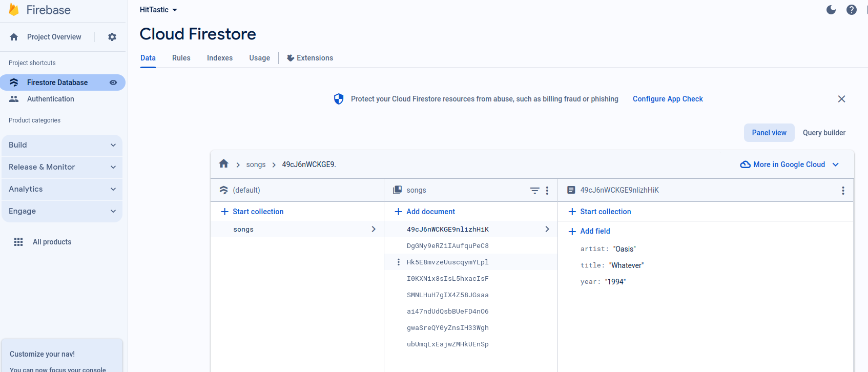Click the help question mark icon
Viewport: 868px width, 372px height.
click(852, 10)
